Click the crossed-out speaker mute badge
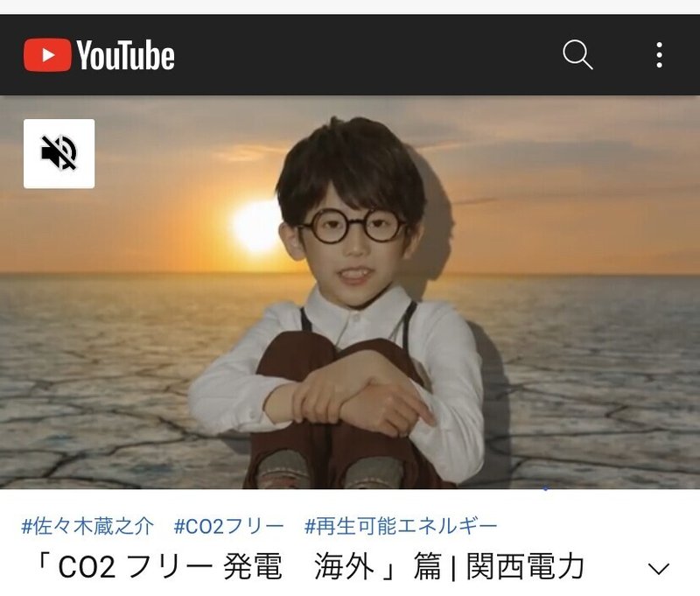Viewport: 700px width, 596px height. (x=59, y=153)
